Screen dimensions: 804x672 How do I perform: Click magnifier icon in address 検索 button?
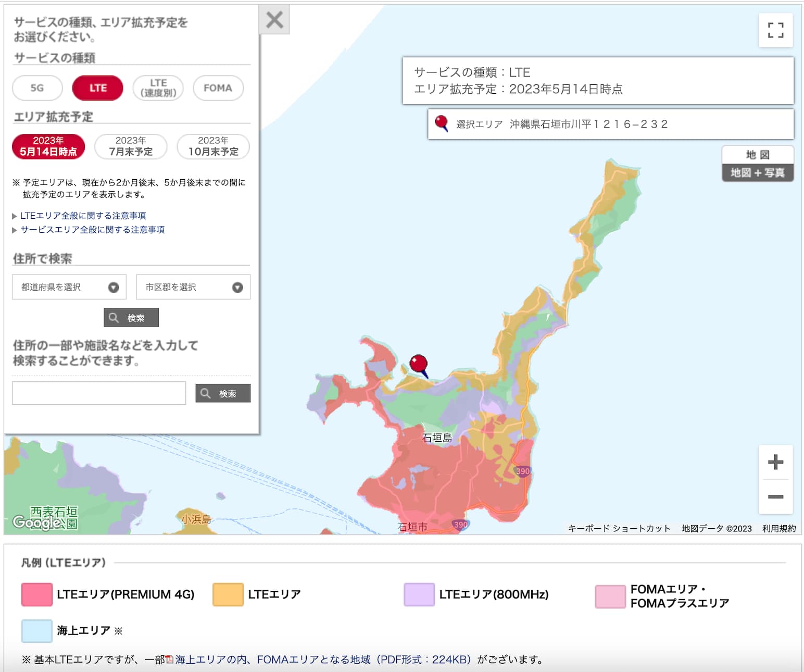click(x=114, y=318)
